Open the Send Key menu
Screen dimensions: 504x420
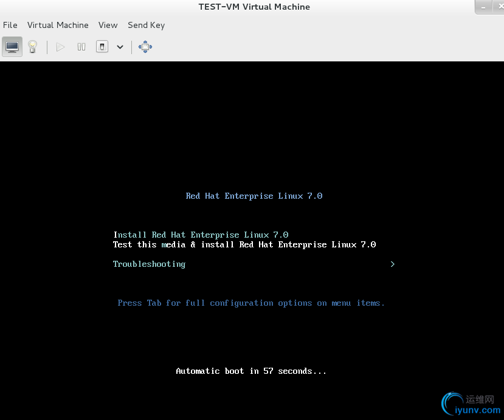point(147,25)
